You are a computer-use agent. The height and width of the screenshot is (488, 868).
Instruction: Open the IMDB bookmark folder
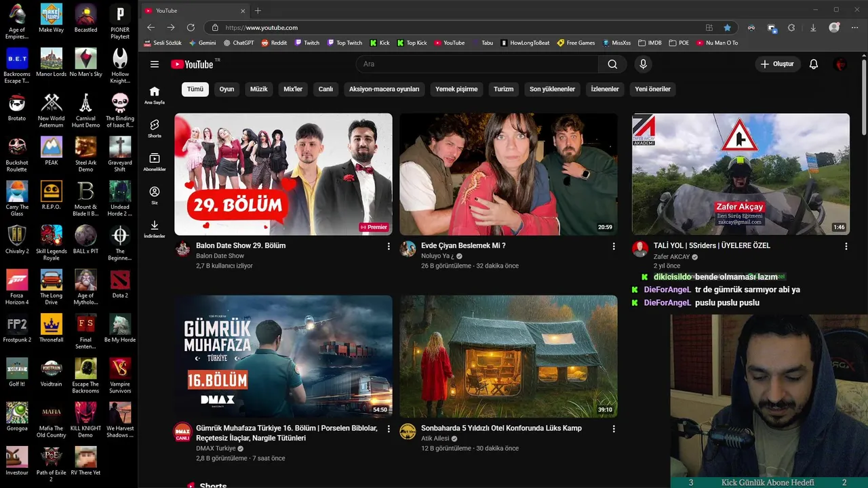(650, 43)
